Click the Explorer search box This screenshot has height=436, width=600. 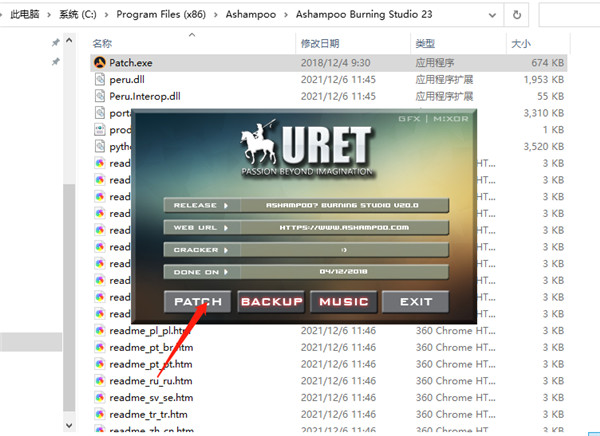tap(569, 15)
